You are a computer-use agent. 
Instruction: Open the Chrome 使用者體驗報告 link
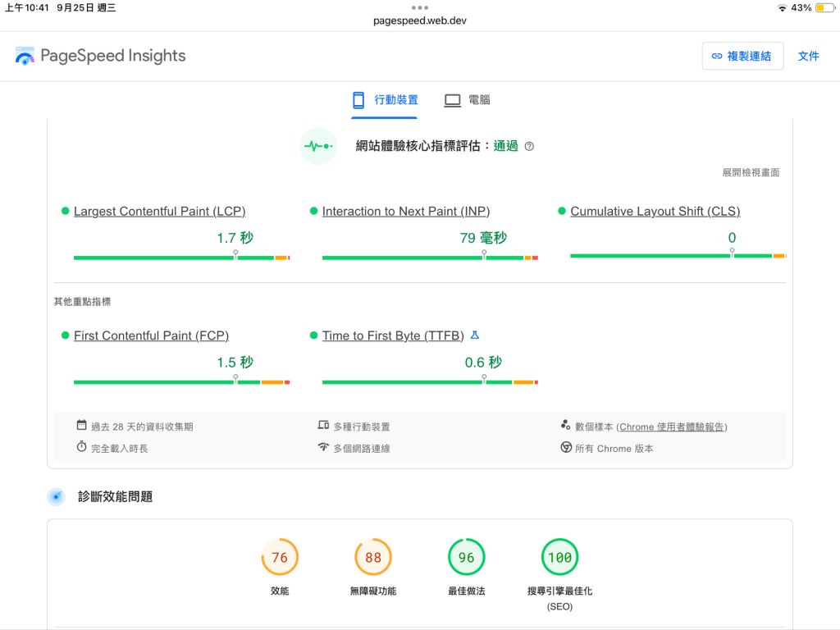pyautogui.click(x=673, y=427)
